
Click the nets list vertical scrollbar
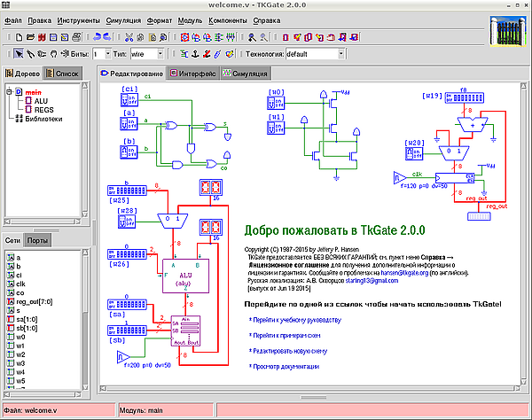click(x=85, y=328)
